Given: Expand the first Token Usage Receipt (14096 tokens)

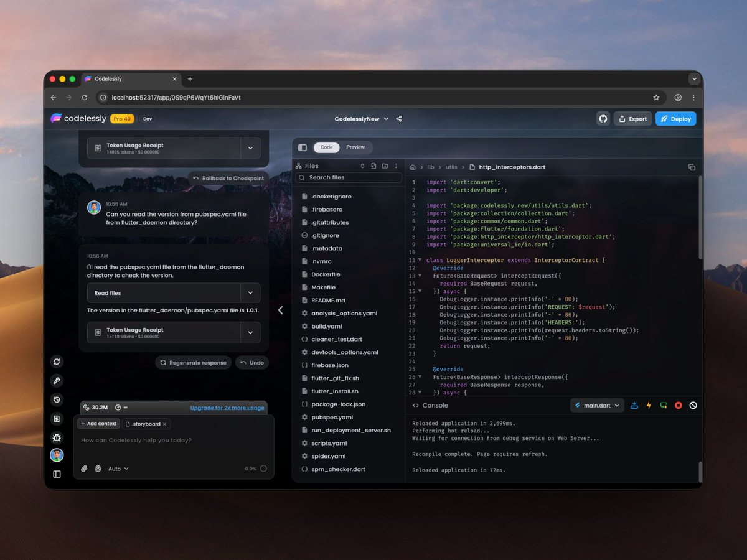Looking at the screenshot, I should (250, 148).
